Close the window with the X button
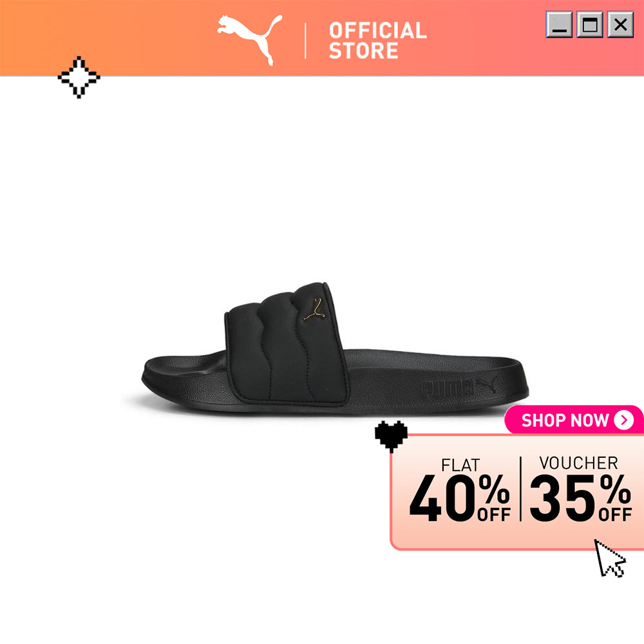 pos(620,24)
